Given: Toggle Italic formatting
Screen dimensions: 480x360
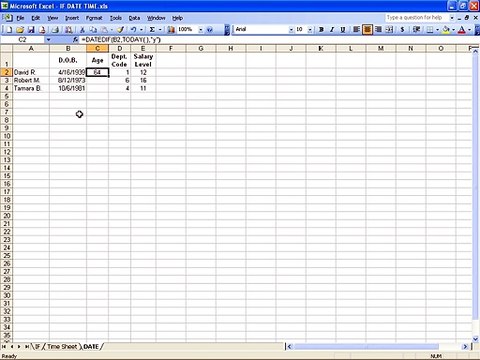Looking at the screenshot, I should pos(332,30).
